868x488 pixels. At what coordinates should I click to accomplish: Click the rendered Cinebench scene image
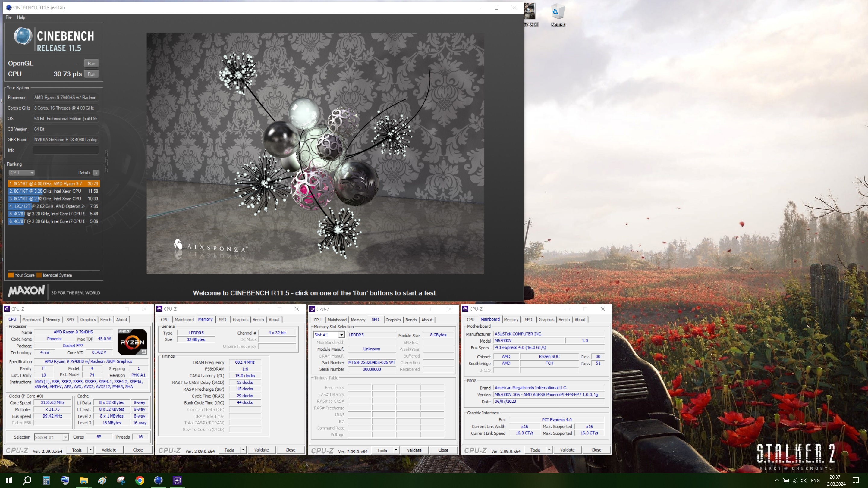click(x=315, y=154)
